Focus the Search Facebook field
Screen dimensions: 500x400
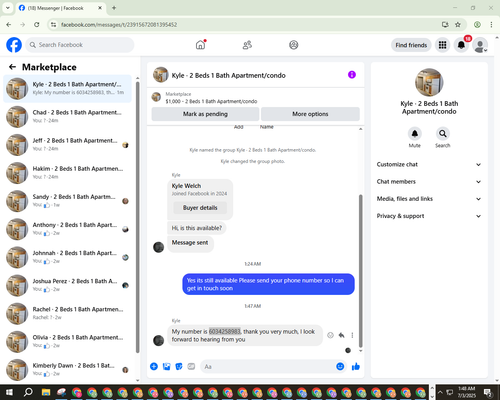coord(80,45)
